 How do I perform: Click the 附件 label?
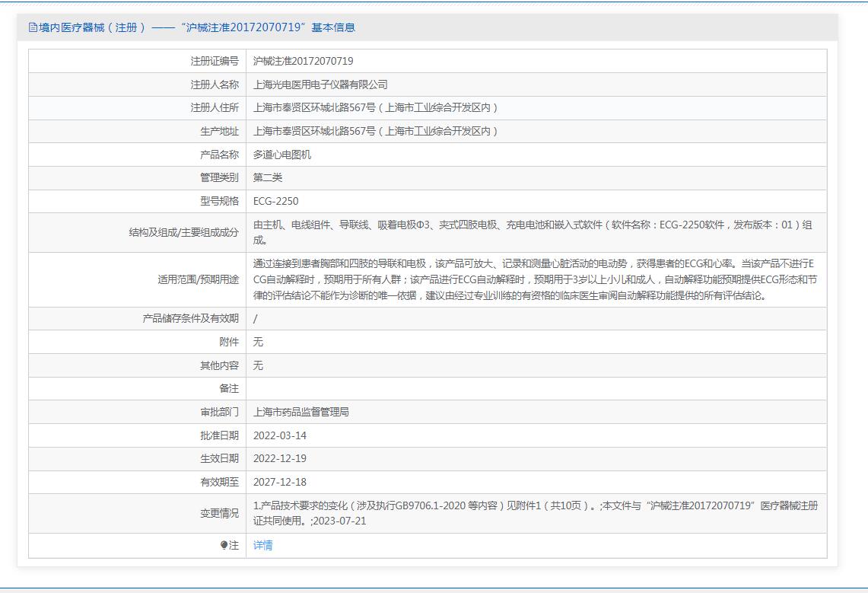229,343
